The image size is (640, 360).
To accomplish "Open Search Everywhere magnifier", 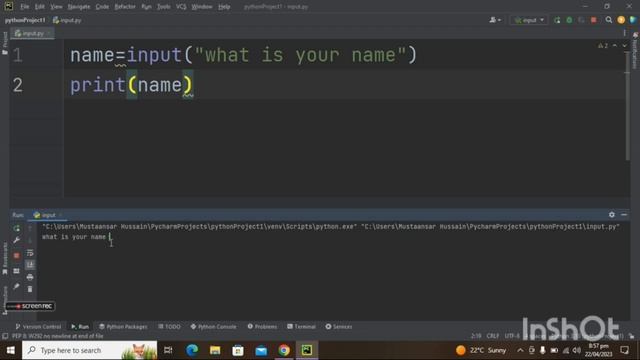I will 609,20.
